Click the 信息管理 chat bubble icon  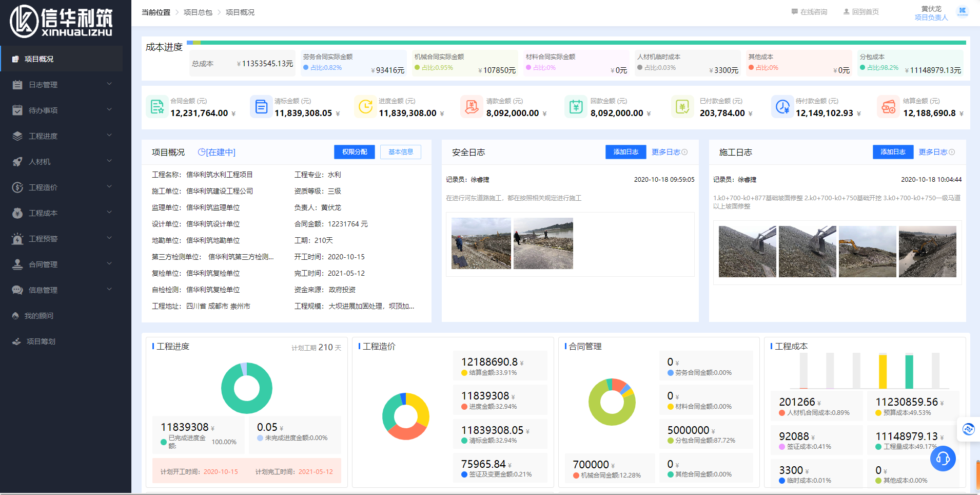(17, 290)
